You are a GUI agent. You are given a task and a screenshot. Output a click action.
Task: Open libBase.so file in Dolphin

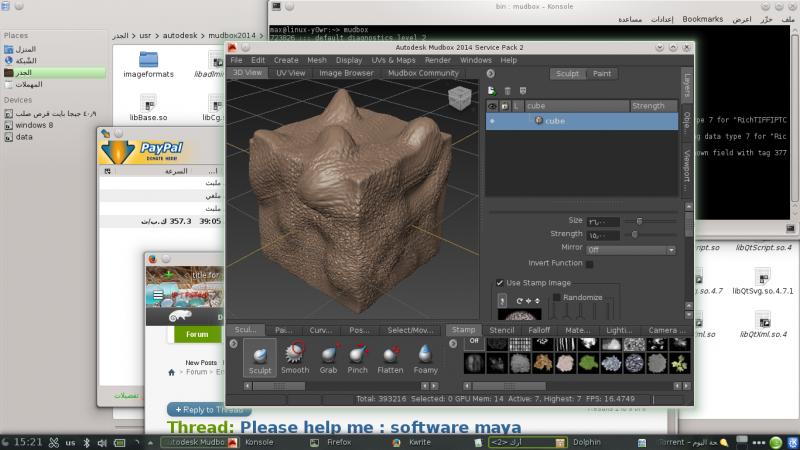coord(148,108)
